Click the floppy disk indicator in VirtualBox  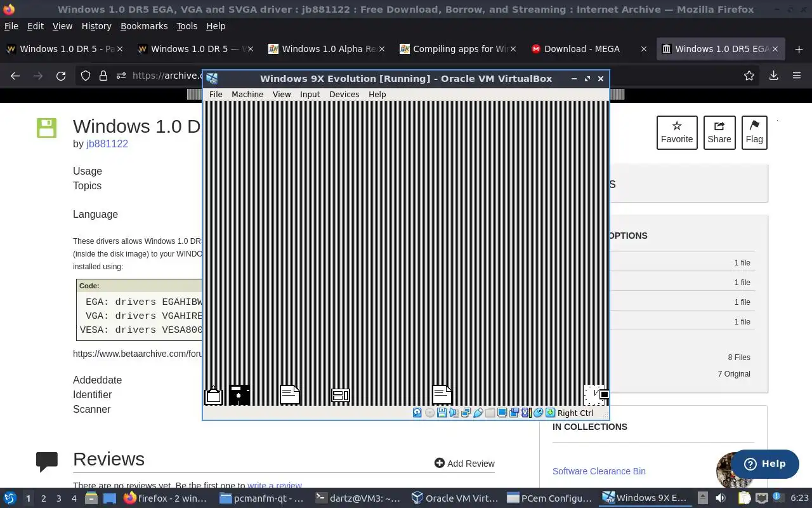(x=442, y=413)
